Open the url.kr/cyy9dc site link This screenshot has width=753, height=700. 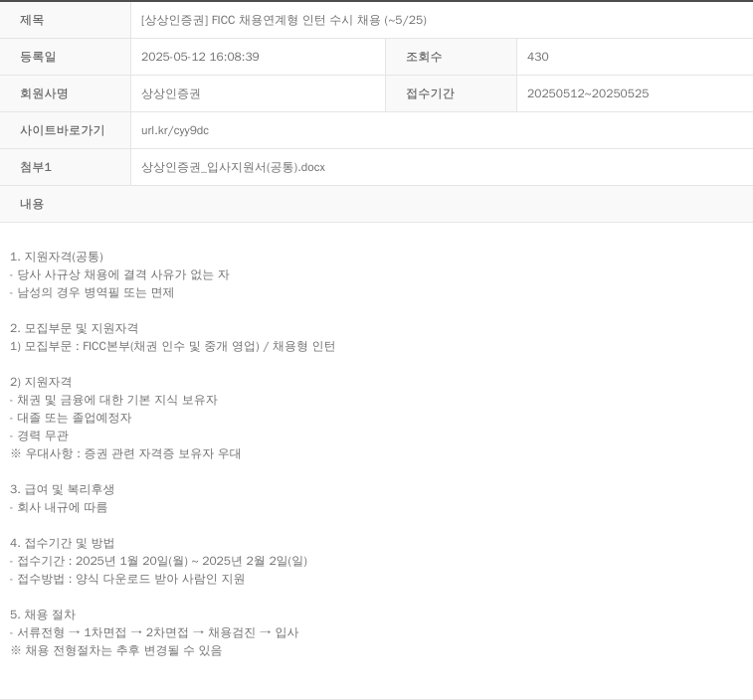click(x=175, y=130)
